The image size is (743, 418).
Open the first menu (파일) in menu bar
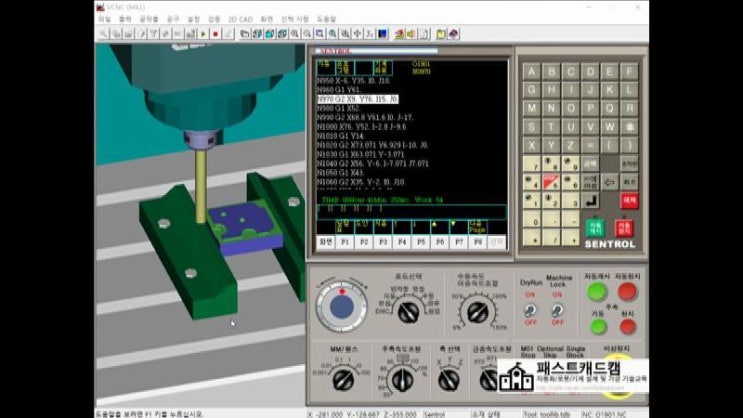click(103, 19)
